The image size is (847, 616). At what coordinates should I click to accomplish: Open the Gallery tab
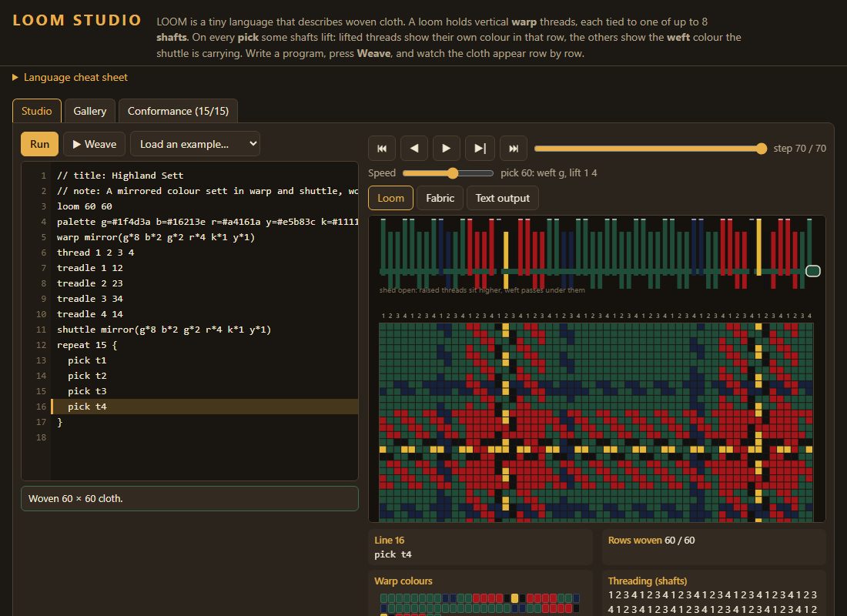coord(89,111)
